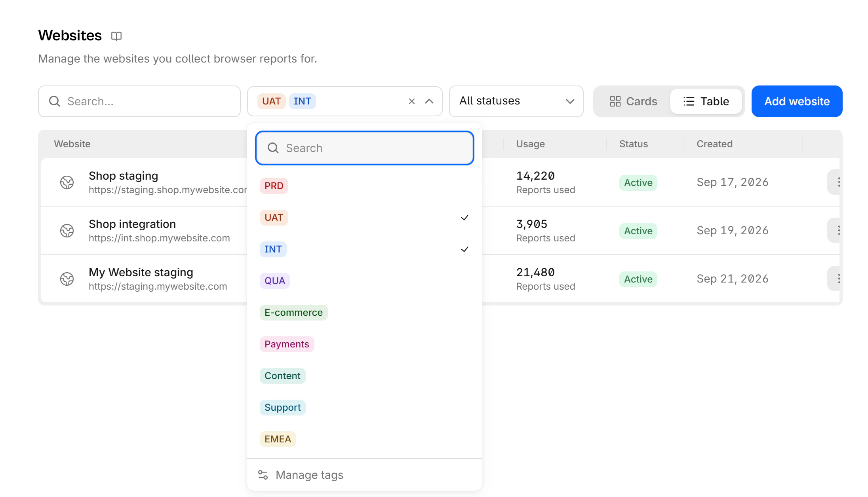Switch to Cards view

coord(633,101)
